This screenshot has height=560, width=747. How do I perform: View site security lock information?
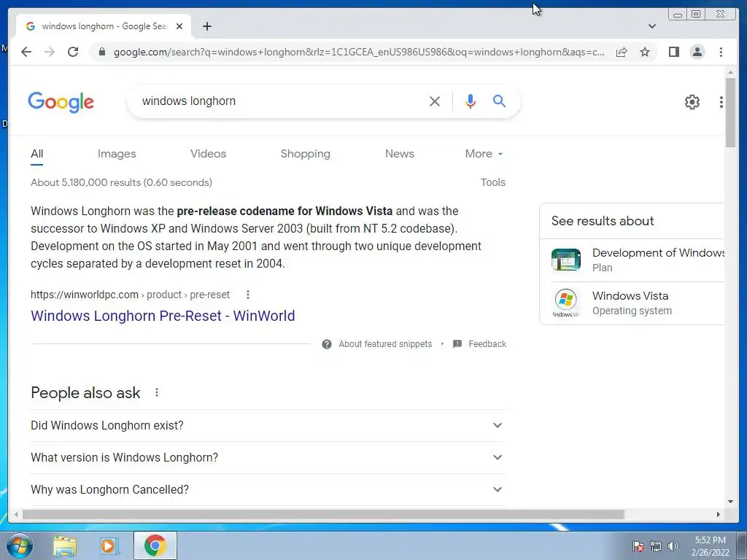(x=102, y=52)
